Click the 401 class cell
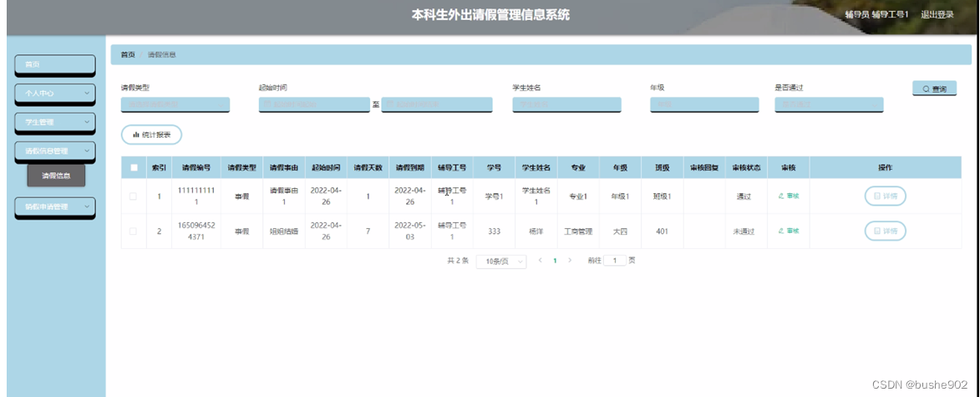 pos(663,232)
